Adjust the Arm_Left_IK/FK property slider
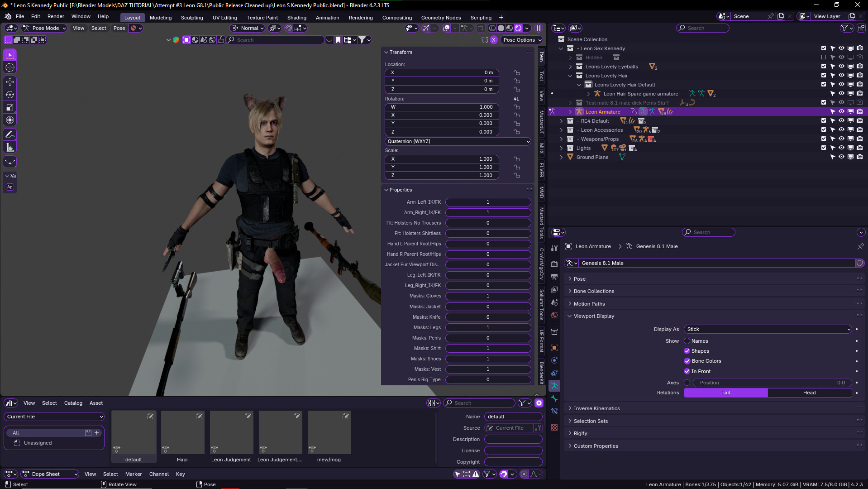Image resolution: width=868 pixels, height=489 pixels. (488, 202)
